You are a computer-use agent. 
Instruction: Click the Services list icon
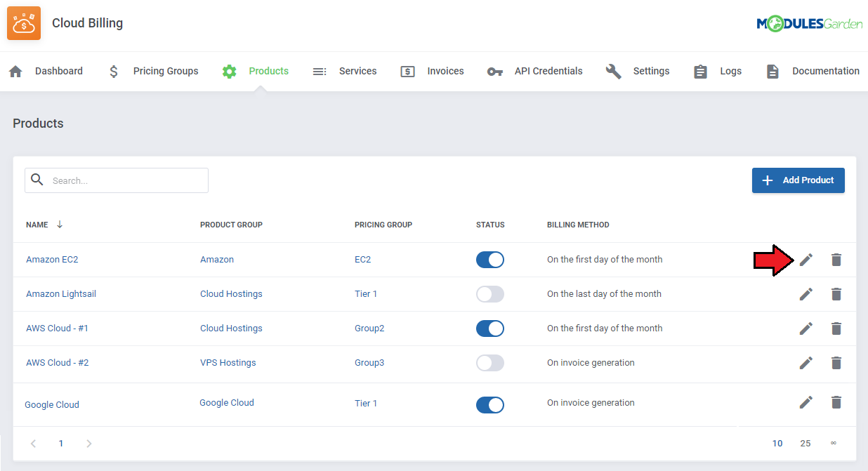coord(320,71)
